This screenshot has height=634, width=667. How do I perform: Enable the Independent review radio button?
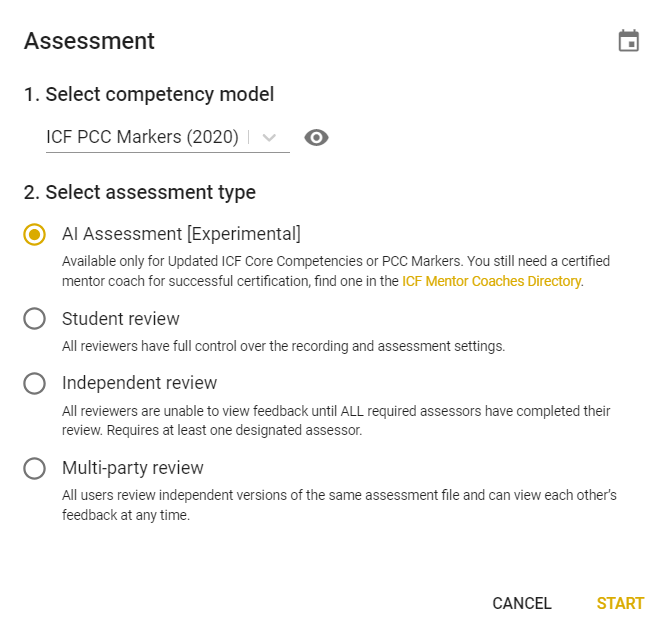pyautogui.click(x=35, y=383)
